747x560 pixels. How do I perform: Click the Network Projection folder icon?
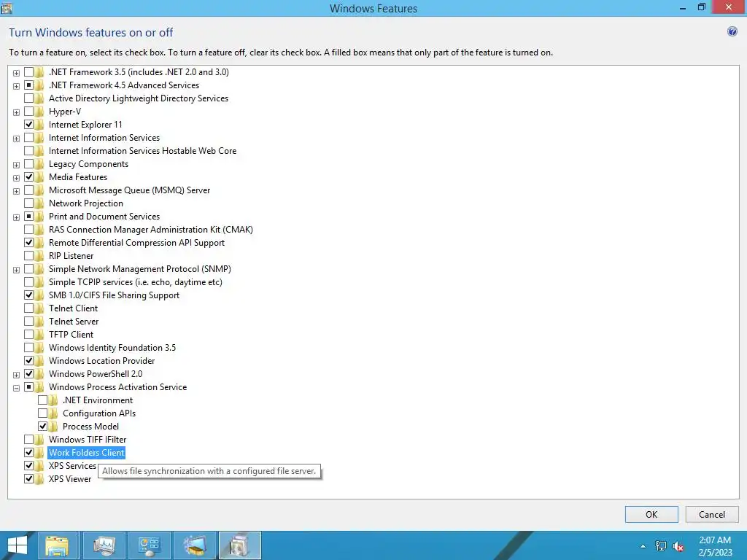pos(39,203)
